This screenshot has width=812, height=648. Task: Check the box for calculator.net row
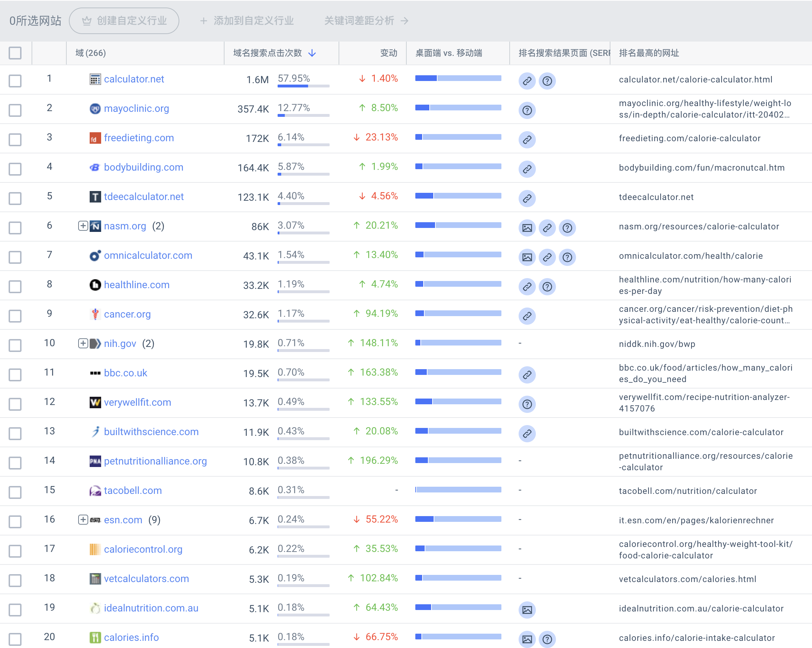(x=15, y=81)
